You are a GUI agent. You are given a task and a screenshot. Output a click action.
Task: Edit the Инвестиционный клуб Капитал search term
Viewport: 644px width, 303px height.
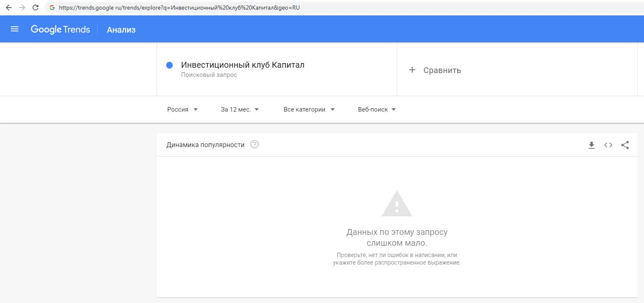point(243,65)
